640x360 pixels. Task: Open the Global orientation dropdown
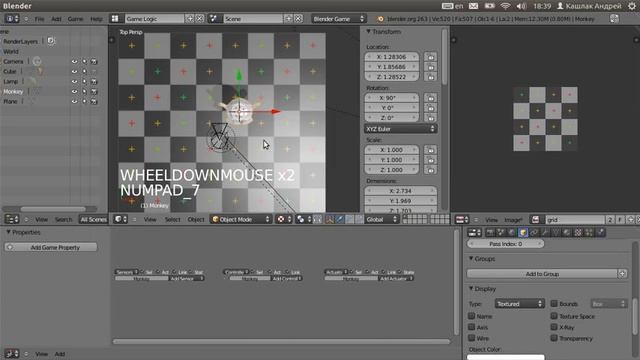click(x=382, y=219)
